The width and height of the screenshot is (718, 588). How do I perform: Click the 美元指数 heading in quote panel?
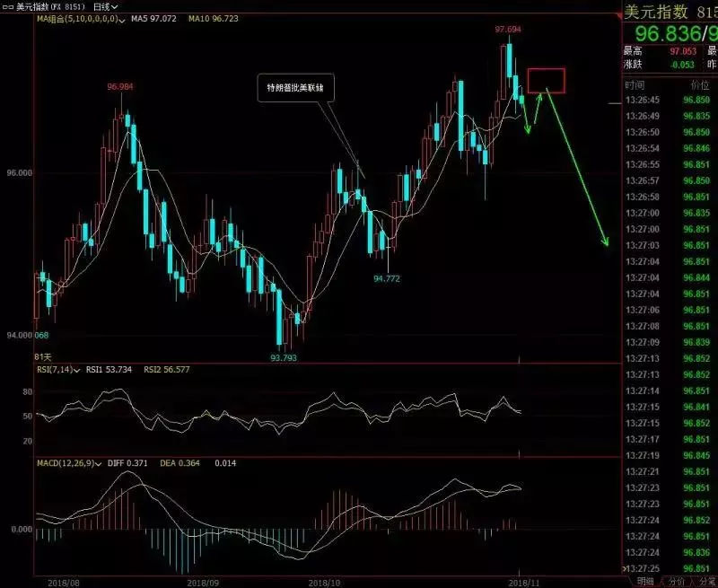click(656, 12)
